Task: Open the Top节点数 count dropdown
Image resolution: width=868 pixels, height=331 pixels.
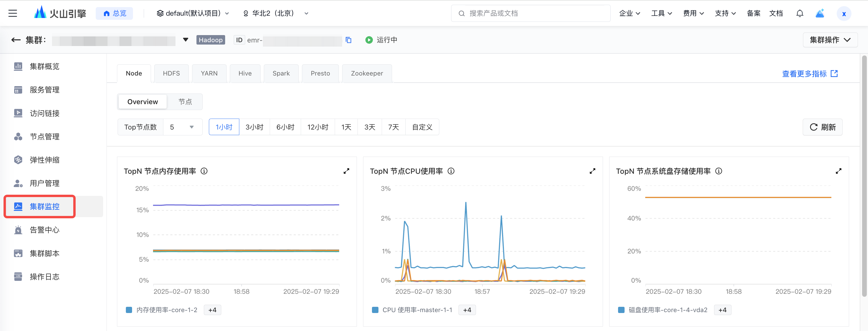Action: pyautogui.click(x=182, y=127)
